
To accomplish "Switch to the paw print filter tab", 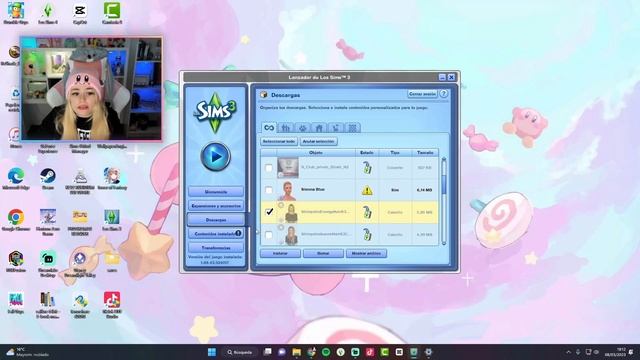I will point(302,128).
